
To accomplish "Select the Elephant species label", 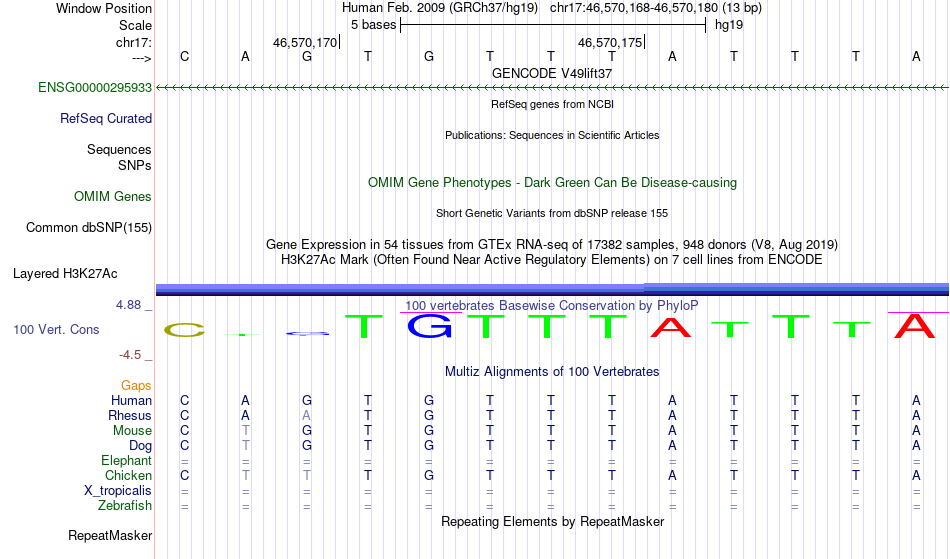I will click(x=127, y=460).
